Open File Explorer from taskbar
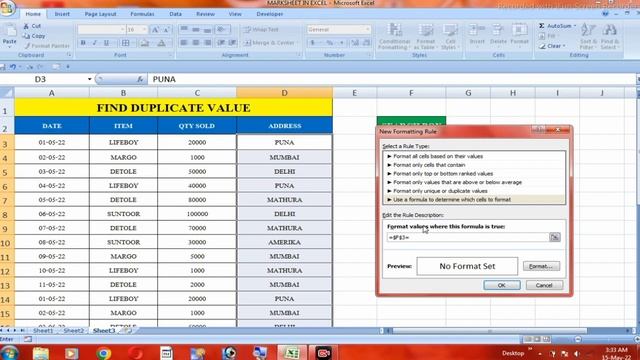Viewport: 640px width, 360px height. pyautogui.click(x=41, y=353)
